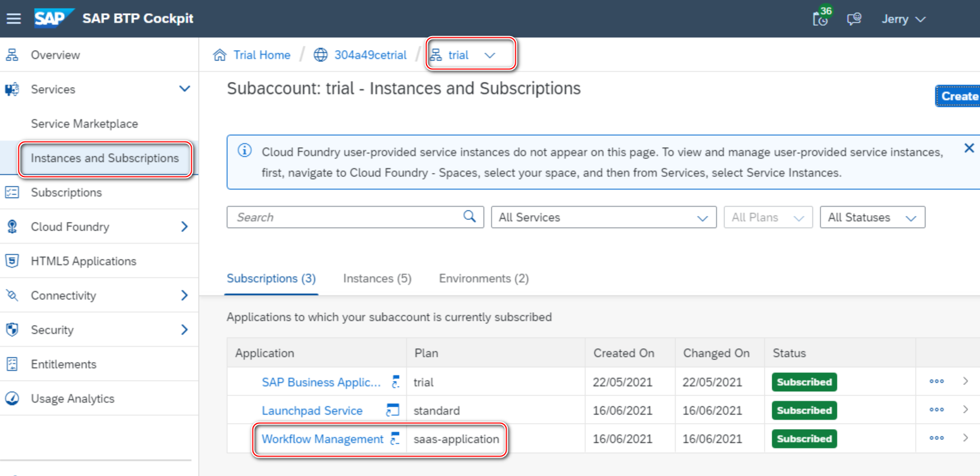980x476 pixels.
Task: Click the notifications icon with badge 36
Action: click(x=821, y=19)
